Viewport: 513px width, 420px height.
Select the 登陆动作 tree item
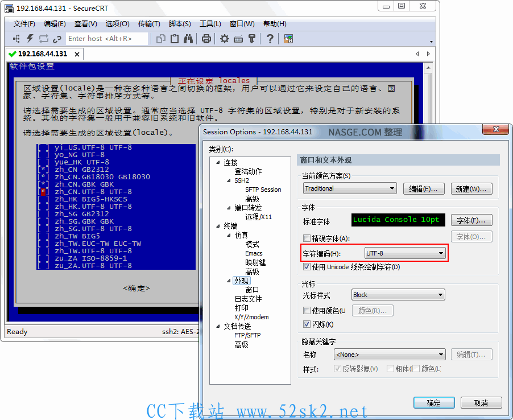(248, 171)
